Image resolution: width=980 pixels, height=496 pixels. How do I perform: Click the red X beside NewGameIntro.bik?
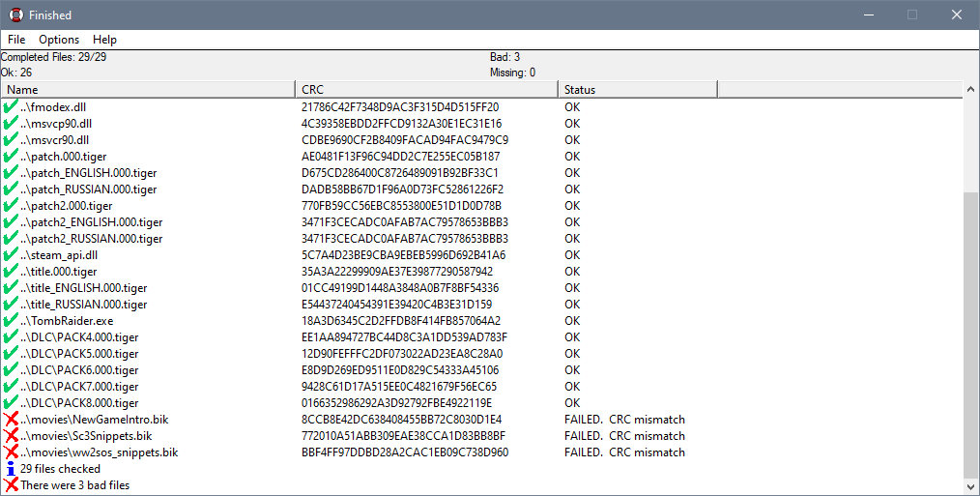(x=11, y=420)
